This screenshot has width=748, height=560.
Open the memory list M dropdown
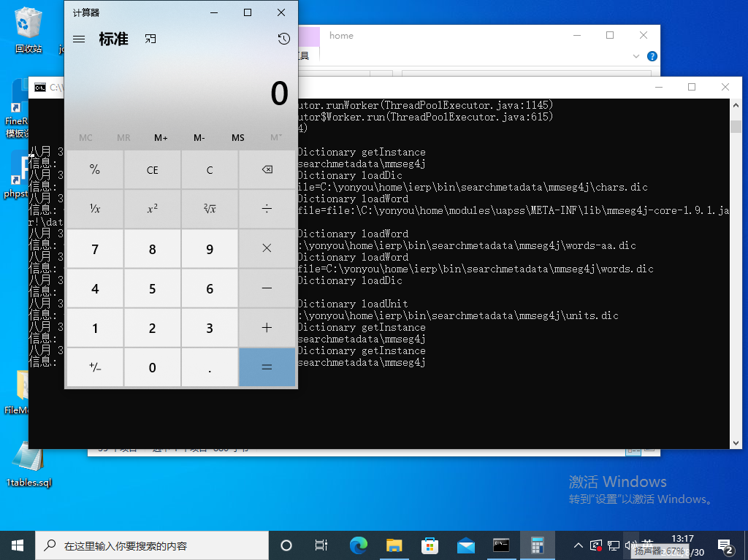[275, 138]
